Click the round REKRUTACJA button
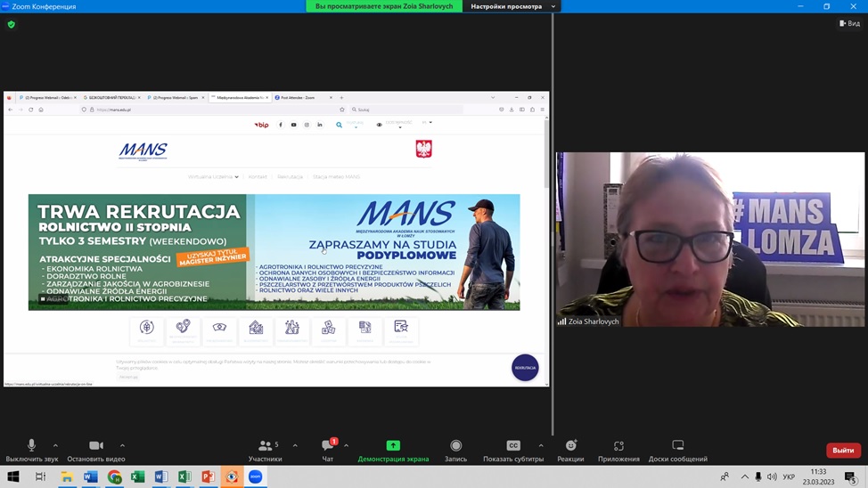Screen dimensions: 868x488 coord(525,368)
